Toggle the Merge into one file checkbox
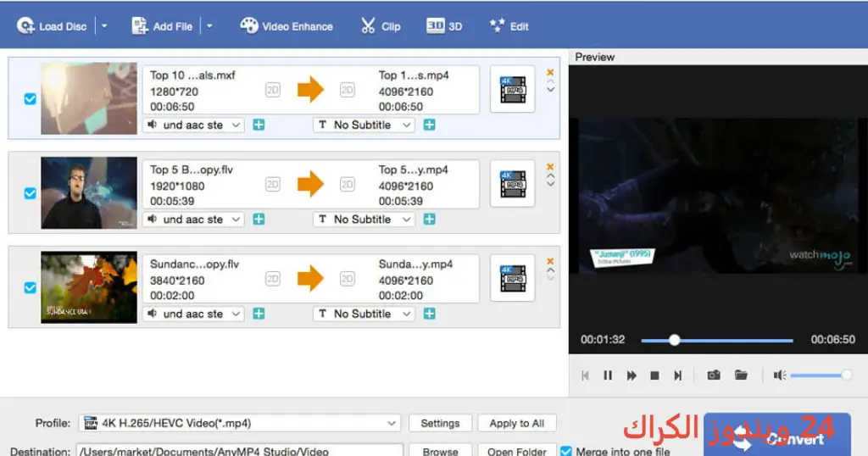868x456 pixels. click(565, 451)
